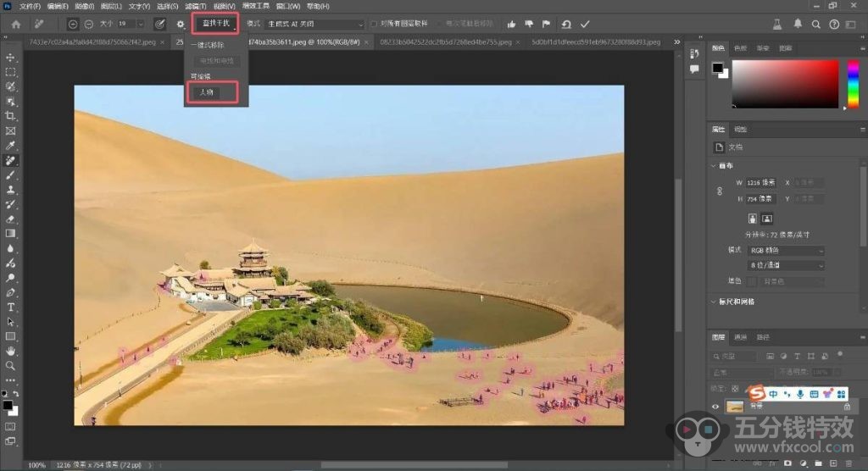Select the Rectangle shape tool
The width and height of the screenshot is (868, 471).
point(10,336)
